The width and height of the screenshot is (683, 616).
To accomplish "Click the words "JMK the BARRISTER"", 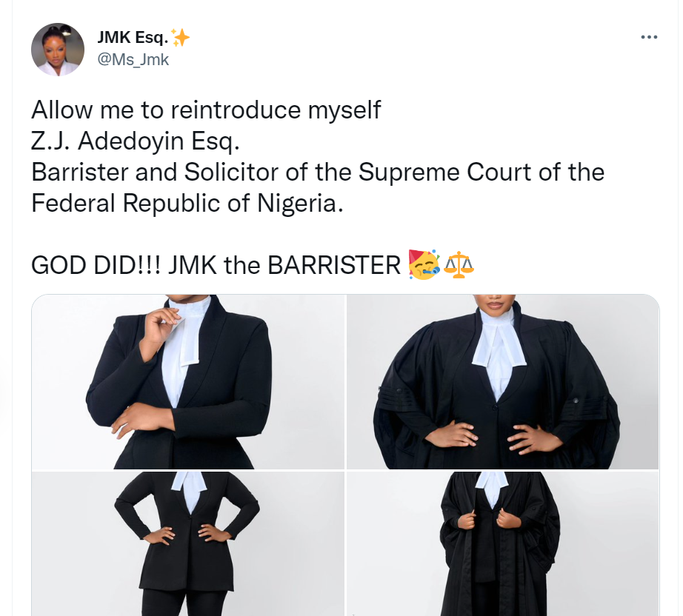I will (x=284, y=265).
